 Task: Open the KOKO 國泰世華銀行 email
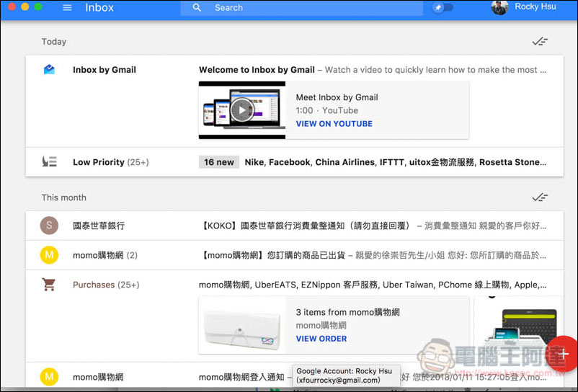pyautogui.click(x=294, y=226)
